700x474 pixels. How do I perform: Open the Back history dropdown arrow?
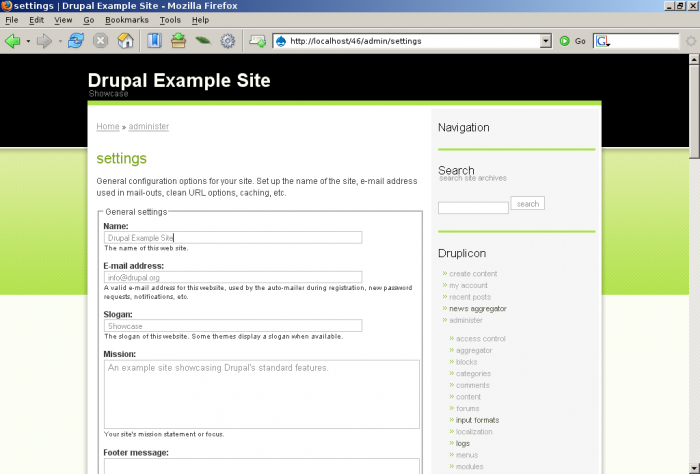pyautogui.click(x=28, y=41)
